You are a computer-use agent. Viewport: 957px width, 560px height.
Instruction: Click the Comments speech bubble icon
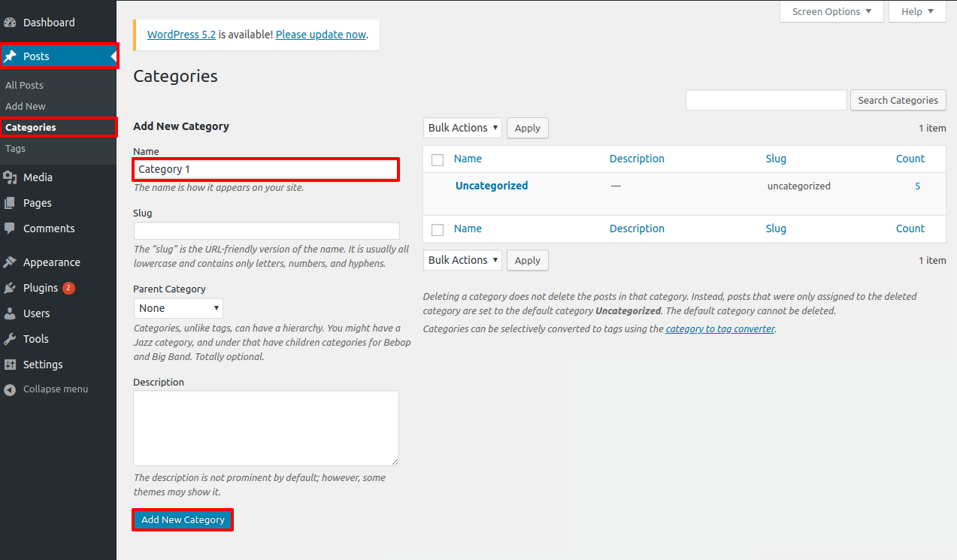[x=11, y=229]
